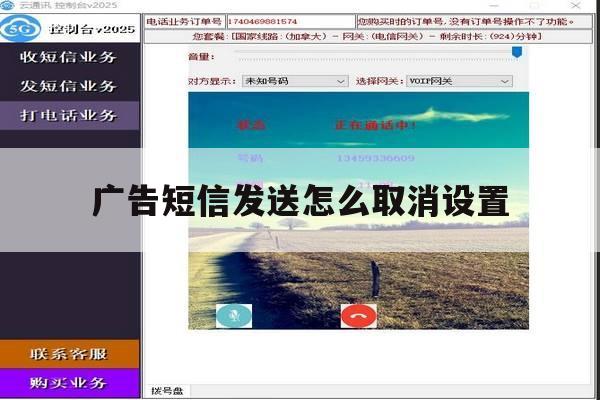This screenshot has width=600, height=400.
Task: Click the 正在通话中 status text
Action: click(375, 125)
